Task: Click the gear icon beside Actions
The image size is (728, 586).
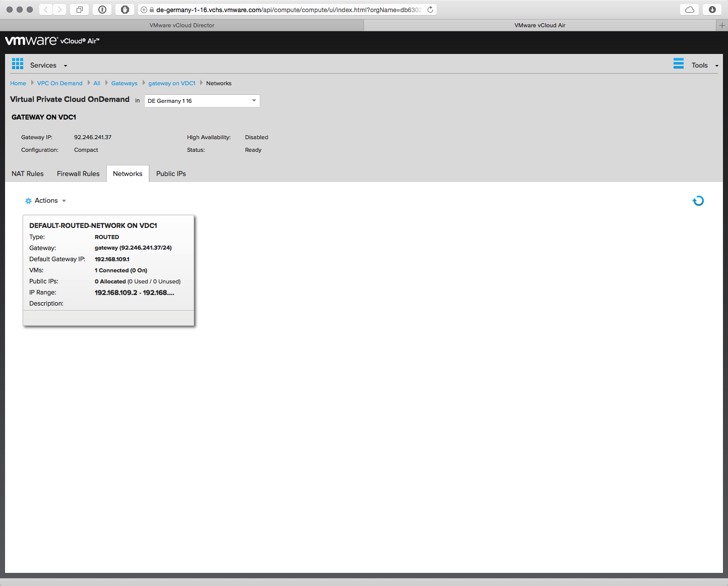Action: click(x=28, y=201)
